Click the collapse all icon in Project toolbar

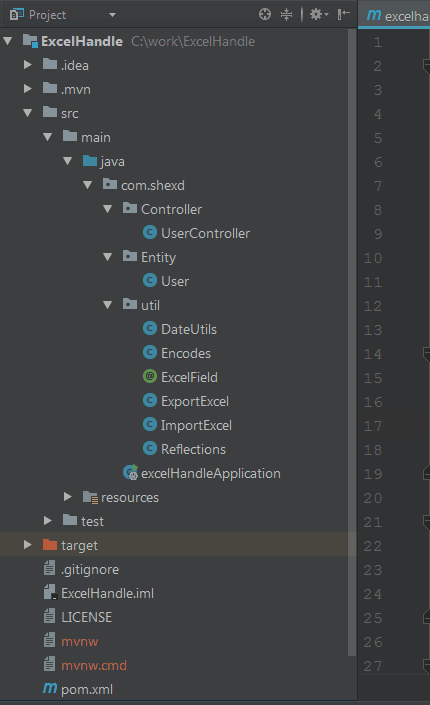click(287, 14)
